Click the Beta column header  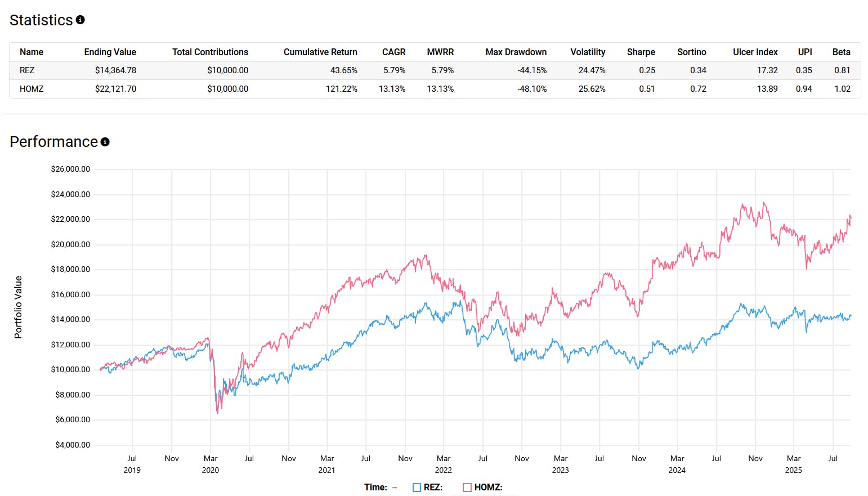coord(842,52)
